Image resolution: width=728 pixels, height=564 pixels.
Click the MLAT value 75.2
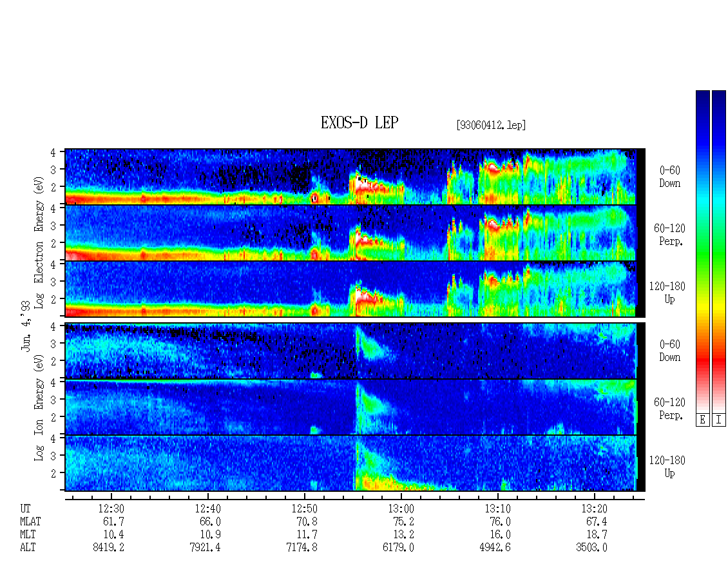[403, 521]
